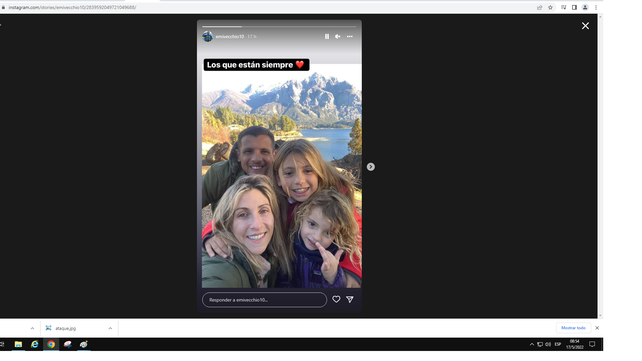Open the ataque.jpg downloaded file
This screenshot has width=642, height=361.
point(66,328)
